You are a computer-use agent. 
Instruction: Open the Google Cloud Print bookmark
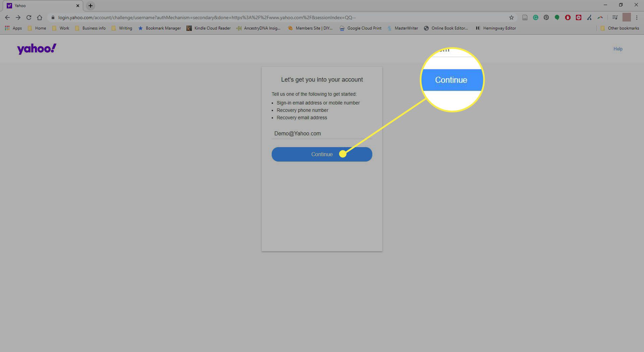[361, 28]
